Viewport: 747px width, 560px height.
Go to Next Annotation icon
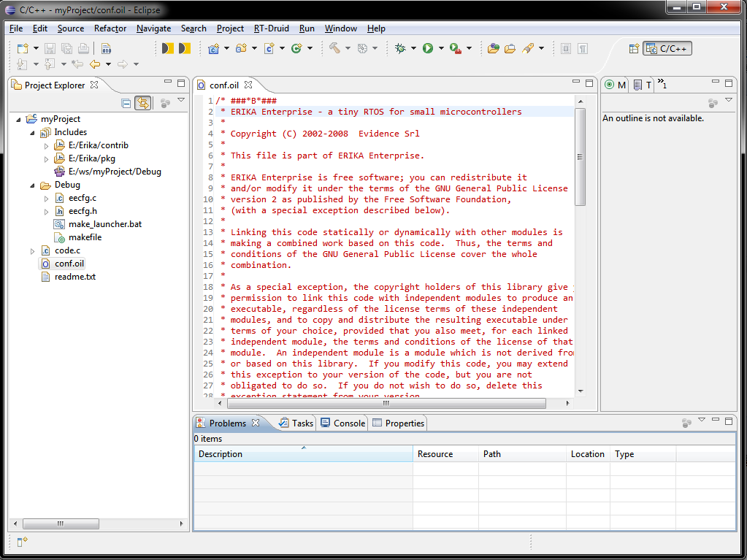[x=22, y=64]
